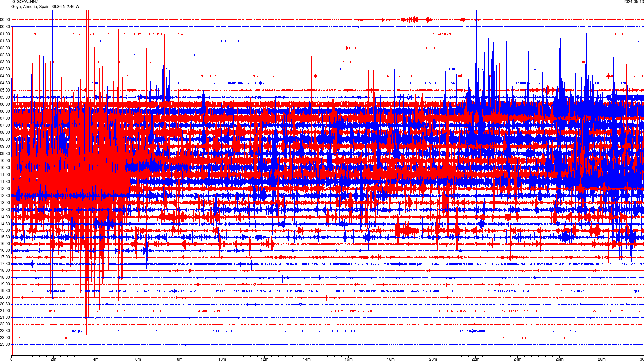The image size is (644, 362).
Task: Click the 21:00 time row label
Action: pyautogui.click(x=5, y=311)
